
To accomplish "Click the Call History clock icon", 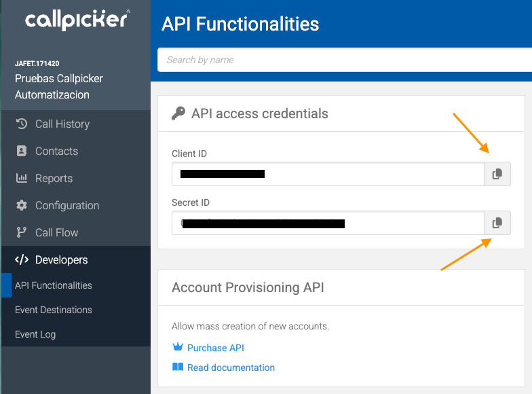I will (22, 124).
